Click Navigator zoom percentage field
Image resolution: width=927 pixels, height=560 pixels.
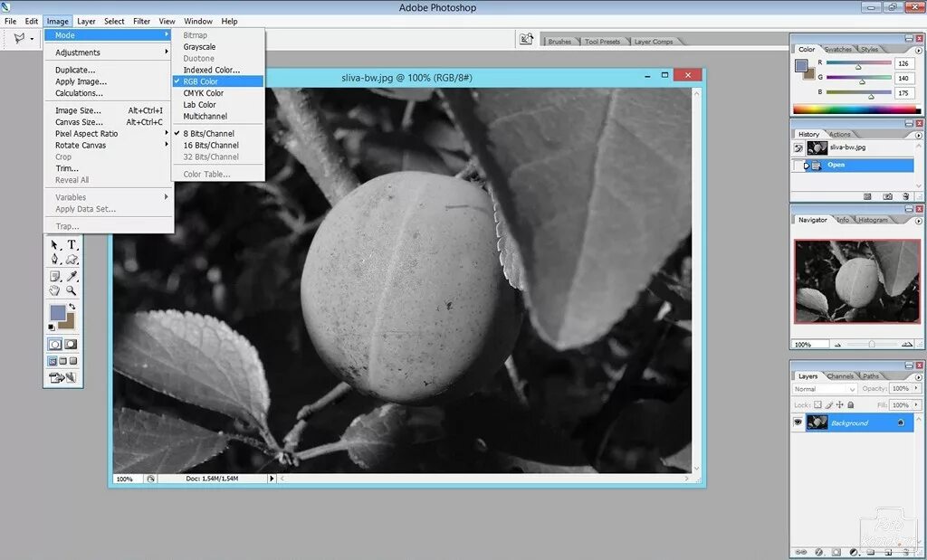click(809, 345)
